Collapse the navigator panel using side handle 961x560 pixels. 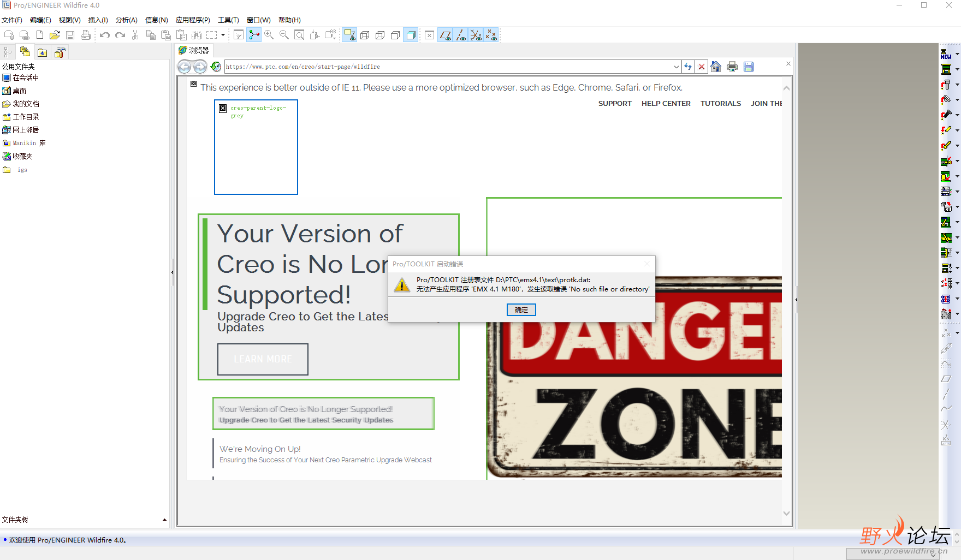[x=173, y=272]
